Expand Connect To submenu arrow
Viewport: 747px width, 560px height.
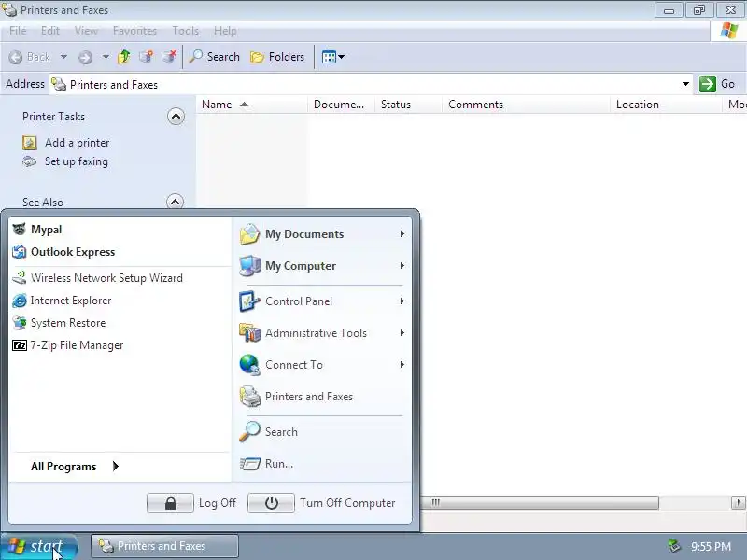point(402,365)
